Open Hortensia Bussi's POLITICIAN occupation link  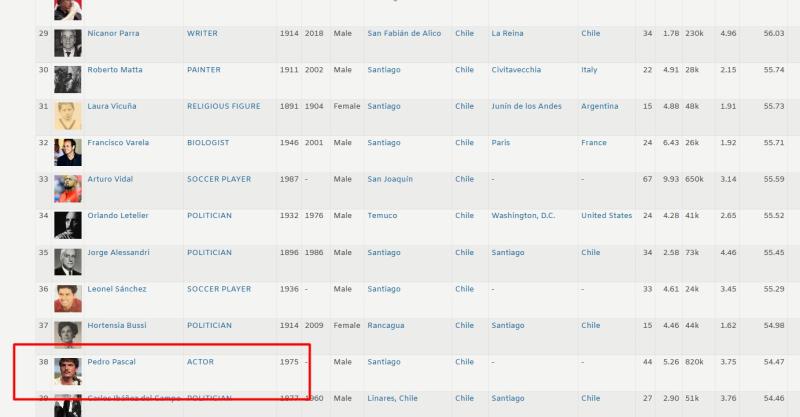tap(210, 326)
